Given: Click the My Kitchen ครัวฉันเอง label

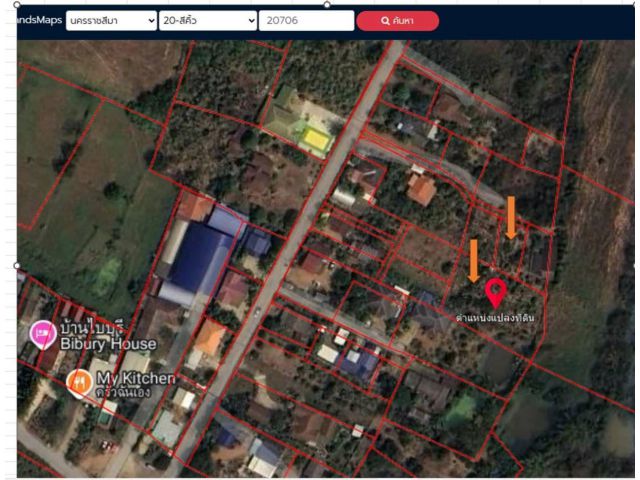Looking at the screenshot, I should tap(136, 384).
